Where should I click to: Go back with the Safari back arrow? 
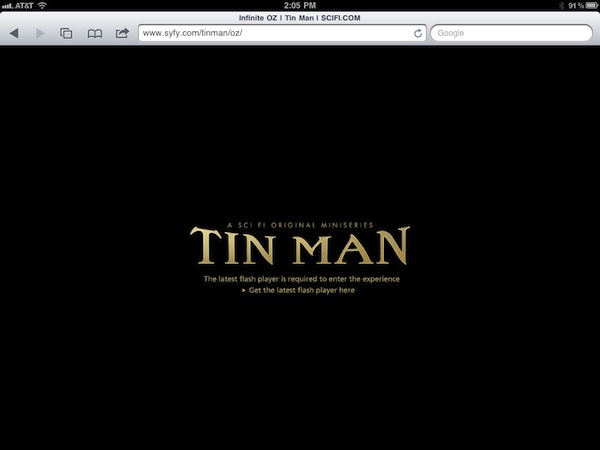tap(14, 33)
